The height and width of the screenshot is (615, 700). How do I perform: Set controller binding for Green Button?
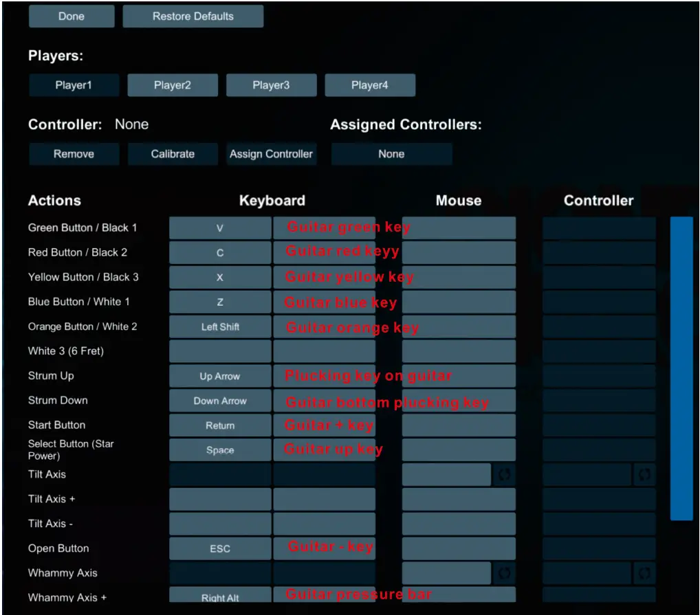tap(599, 228)
